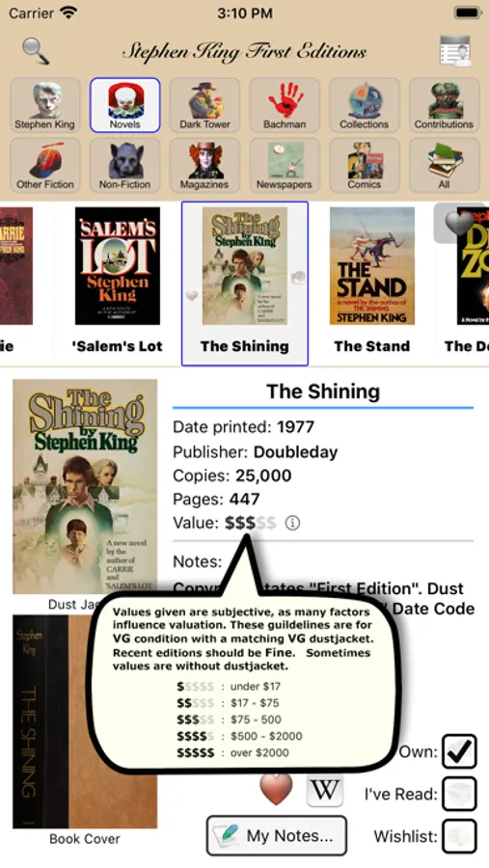Image resolution: width=489 pixels, height=868 pixels.
Task: Enable the Wishlist checkbox
Action: pyautogui.click(x=459, y=836)
